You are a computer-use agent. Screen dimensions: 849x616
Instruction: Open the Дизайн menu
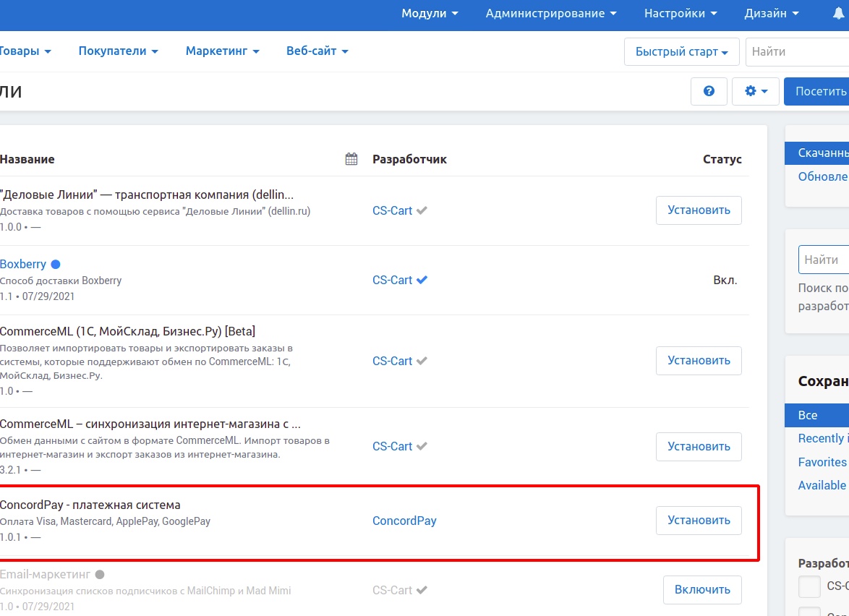point(771,14)
